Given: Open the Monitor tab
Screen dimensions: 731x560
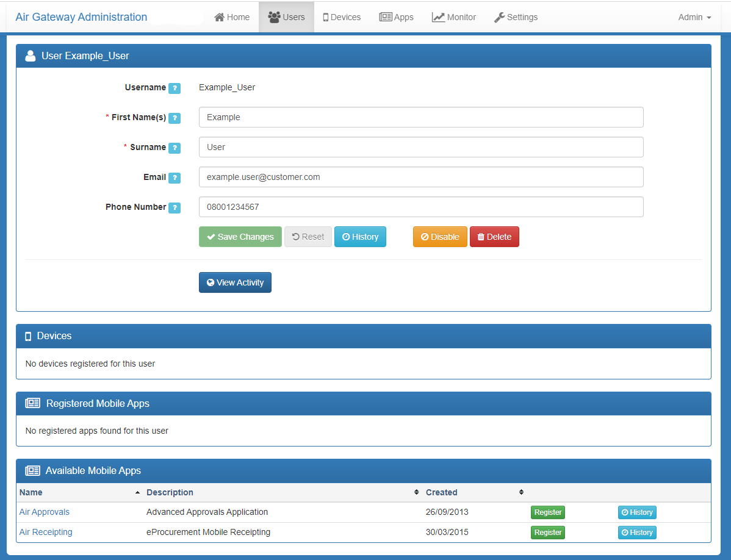Looking at the screenshot, I should click(x=453, y=17).
